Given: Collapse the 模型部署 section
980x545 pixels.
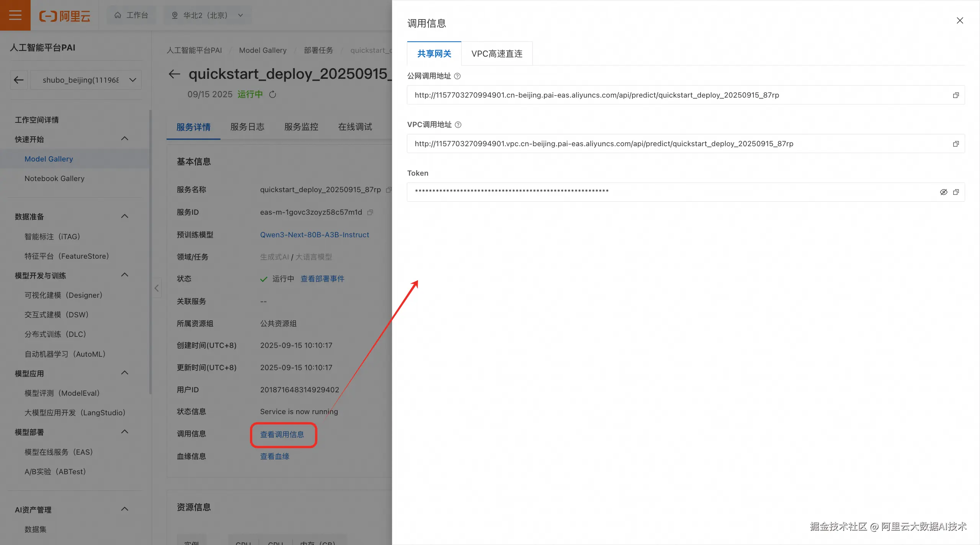Looking at the screenshot, I should (125, 432).
